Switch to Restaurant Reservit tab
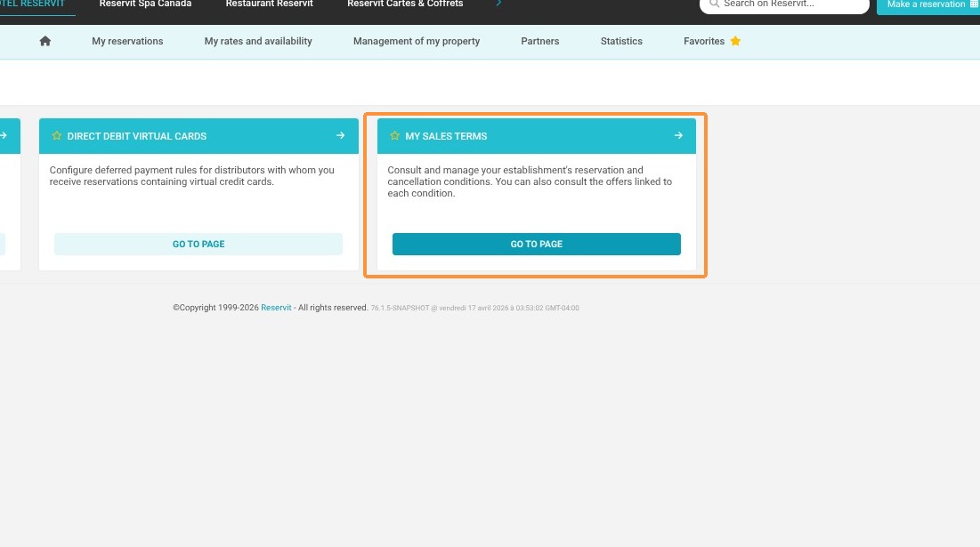980x547 pixels. 270,4
